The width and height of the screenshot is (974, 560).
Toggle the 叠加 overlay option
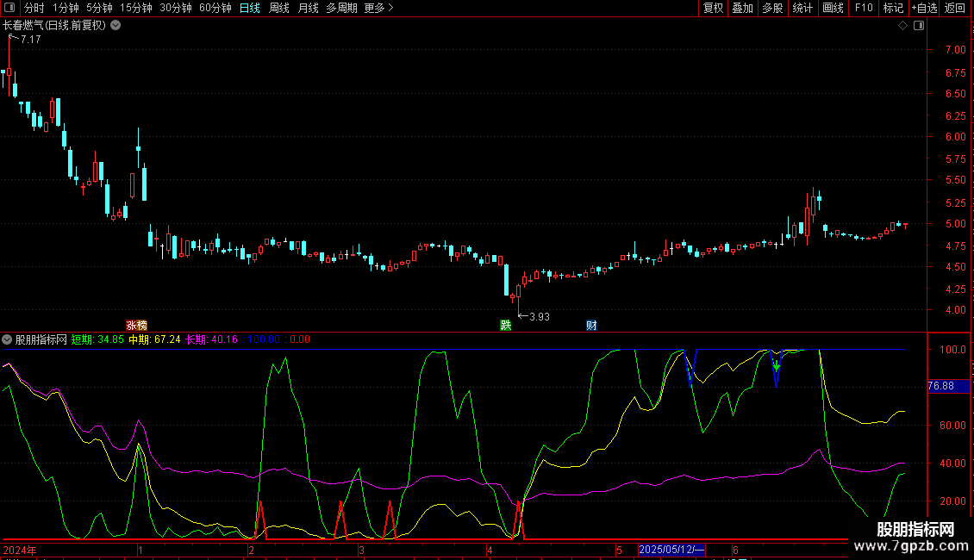point(742,8)
